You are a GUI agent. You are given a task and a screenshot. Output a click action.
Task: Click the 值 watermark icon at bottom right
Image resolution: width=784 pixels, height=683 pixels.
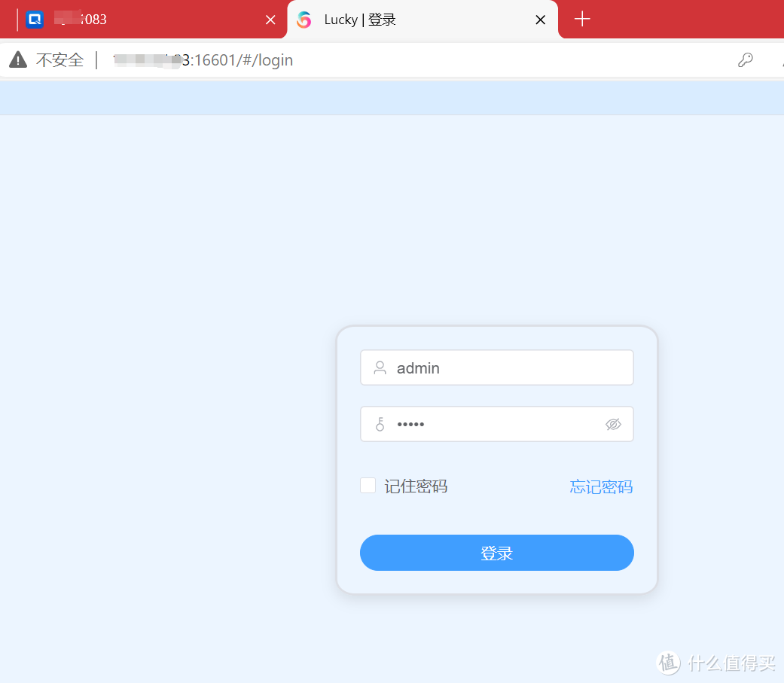669,663
